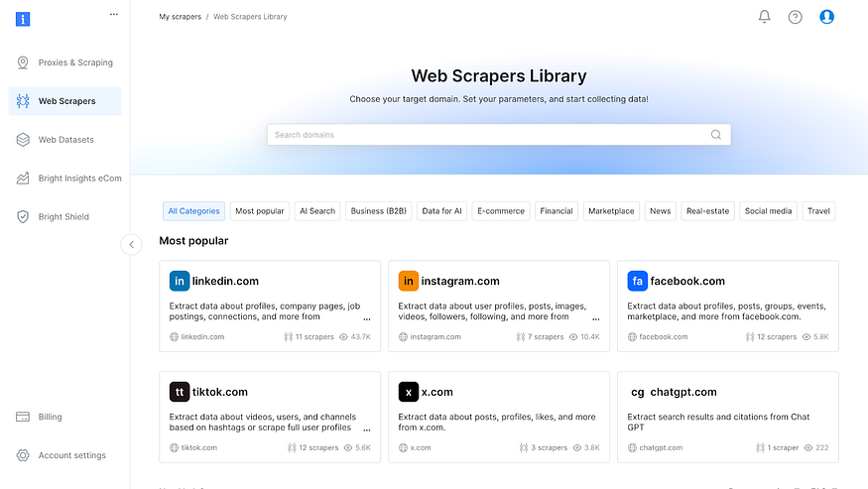Click the facebook.com logo icon
The height and width of the screenshot is (489, 868).
(638, 281)
